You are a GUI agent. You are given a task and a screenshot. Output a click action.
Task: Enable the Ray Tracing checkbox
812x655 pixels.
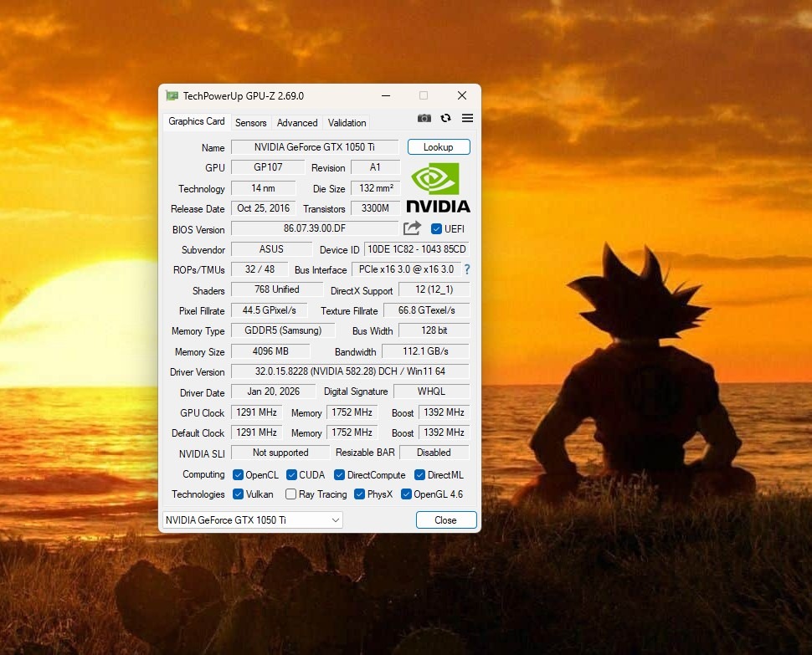[291, 494]
